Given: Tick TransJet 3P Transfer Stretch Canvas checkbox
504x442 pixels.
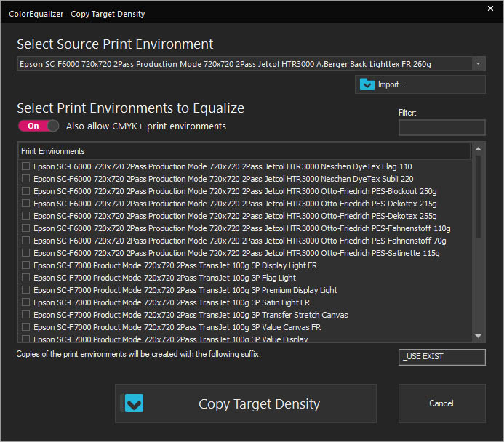Looking at the screenshot, I should click(x=25, y=315).
